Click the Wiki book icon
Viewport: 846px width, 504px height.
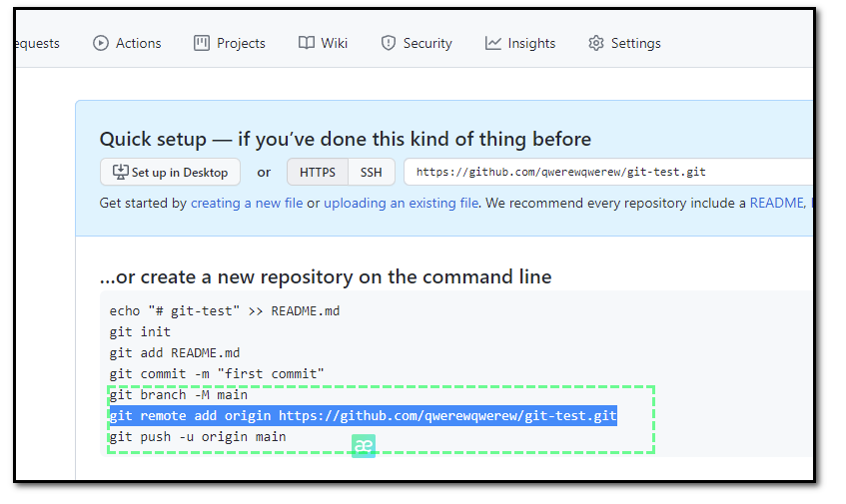click(x=307, y=43)
